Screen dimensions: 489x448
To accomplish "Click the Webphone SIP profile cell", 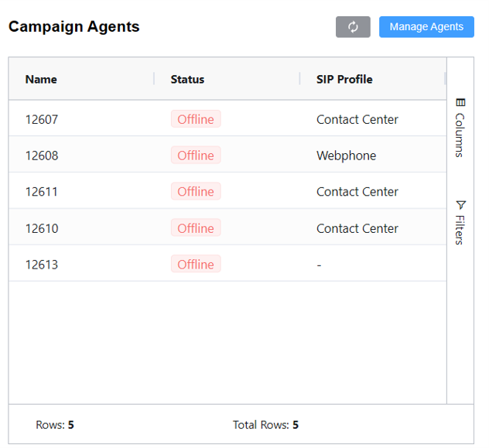I will tap(346, 156).
